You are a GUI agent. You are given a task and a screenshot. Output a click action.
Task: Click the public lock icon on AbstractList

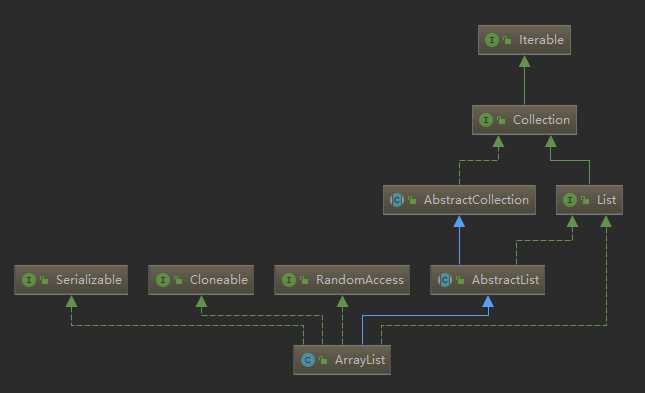[460, 280]
